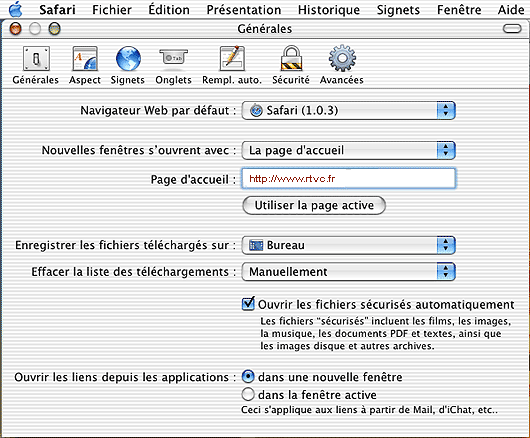This screenshot has height=438, width=530.
Task: Expand the default web browser dropdown
Action: pyautogui.click(x=349, y=111)
